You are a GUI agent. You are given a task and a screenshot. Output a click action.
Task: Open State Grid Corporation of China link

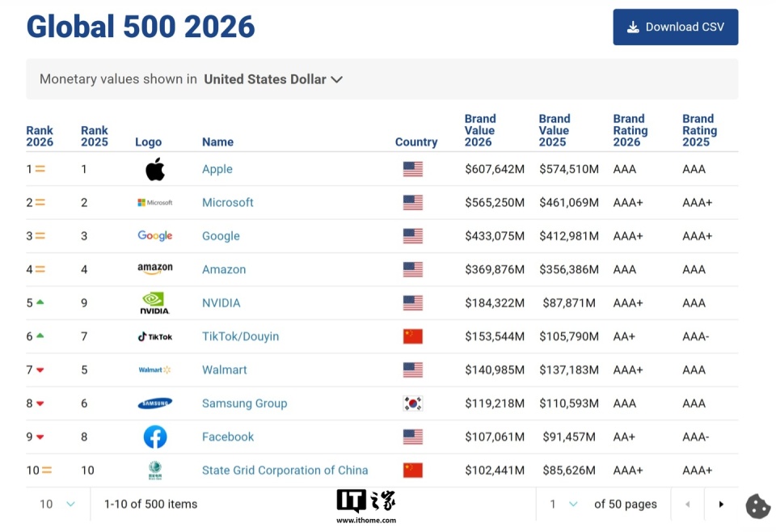pyautogui.click(x=285, y=471)
